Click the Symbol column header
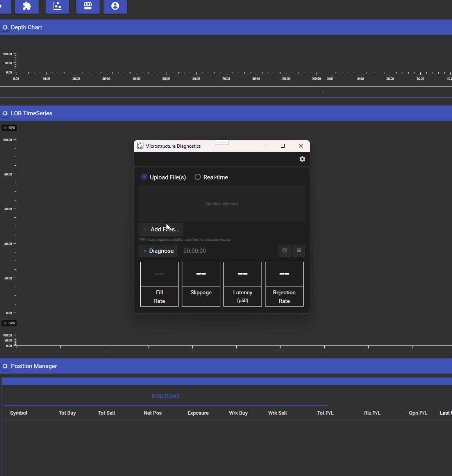Screen dimensions: 452x476 19,413
